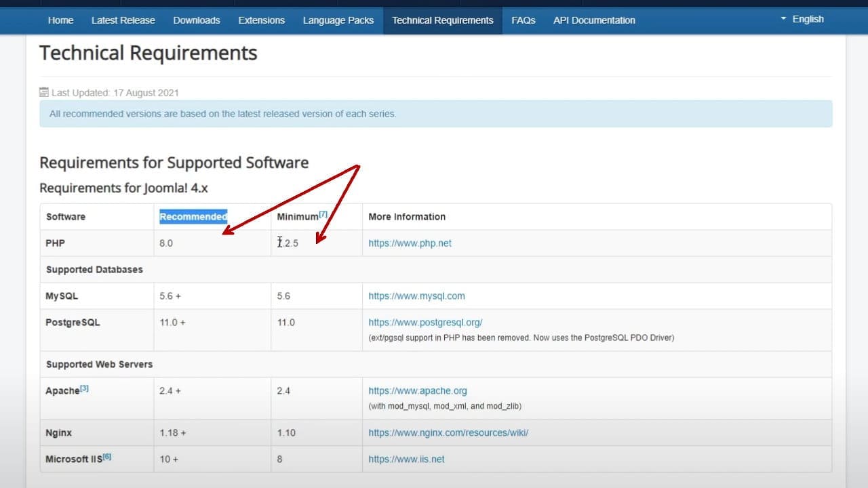The image size is (868, 488).
Task: Expand the English language dropdown
Action: (802, 19)
